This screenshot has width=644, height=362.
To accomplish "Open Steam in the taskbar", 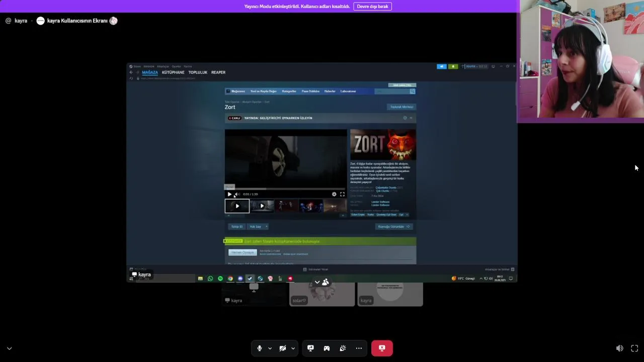I will (x=250, y=279).
